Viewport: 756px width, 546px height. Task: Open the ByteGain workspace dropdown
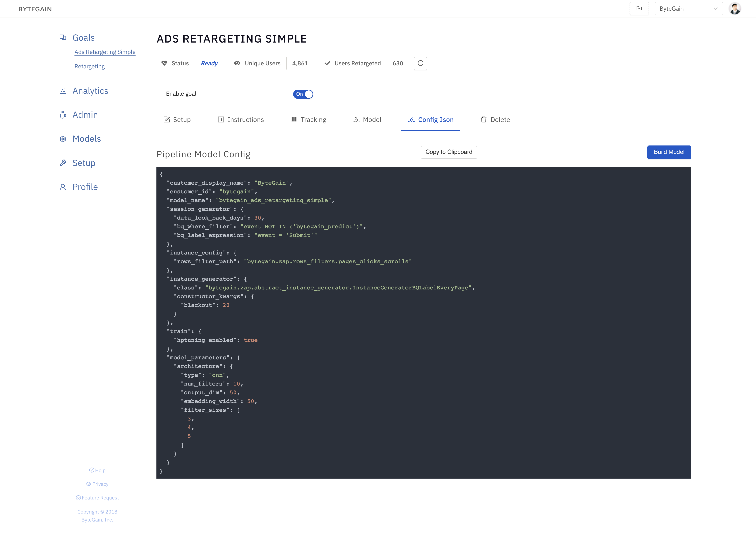(x=689, y=8)
